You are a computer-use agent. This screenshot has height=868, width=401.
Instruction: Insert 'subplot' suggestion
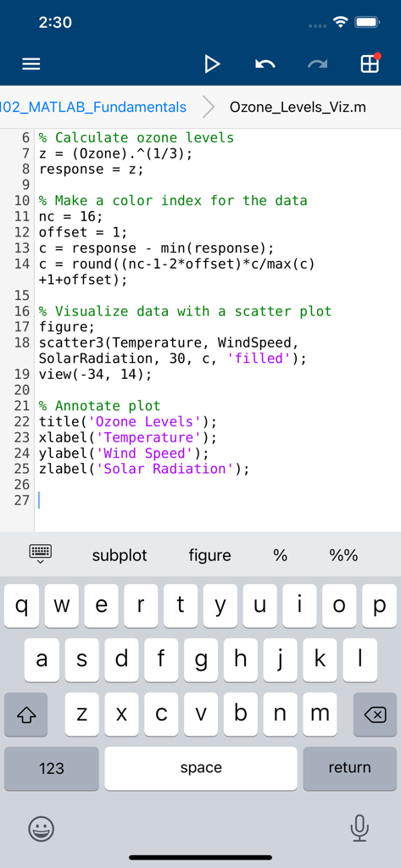coord(120,555)
